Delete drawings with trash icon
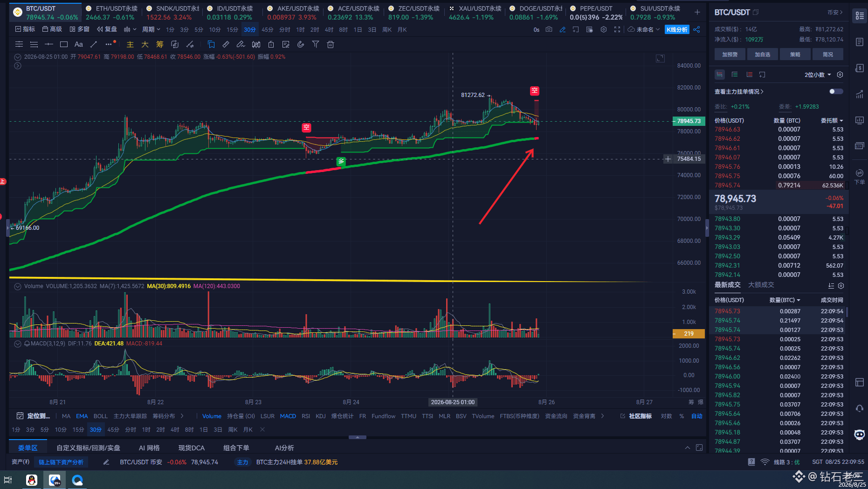This screenshot has height=489, width=868. click(331, 44)
